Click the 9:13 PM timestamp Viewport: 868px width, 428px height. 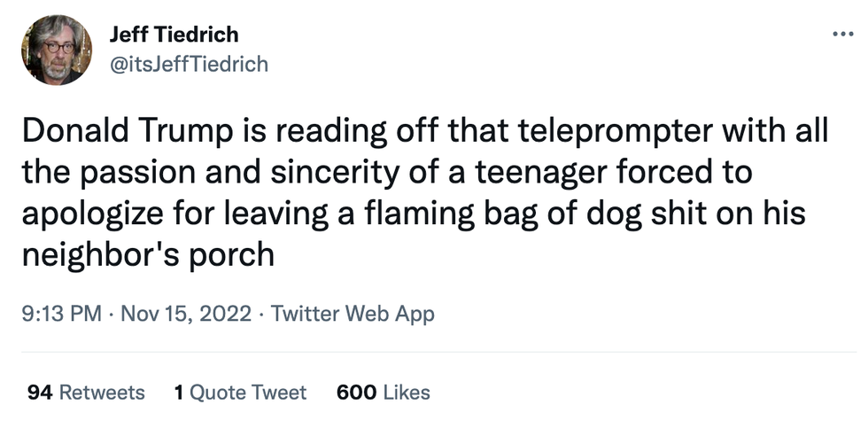point(60,314)
